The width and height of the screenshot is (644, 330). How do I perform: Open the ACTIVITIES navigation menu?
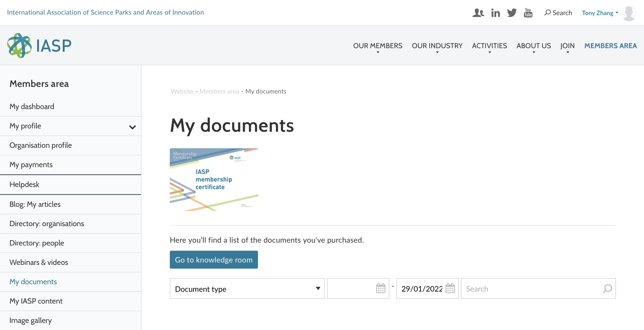pyautogui.click(x=489, y=46)
